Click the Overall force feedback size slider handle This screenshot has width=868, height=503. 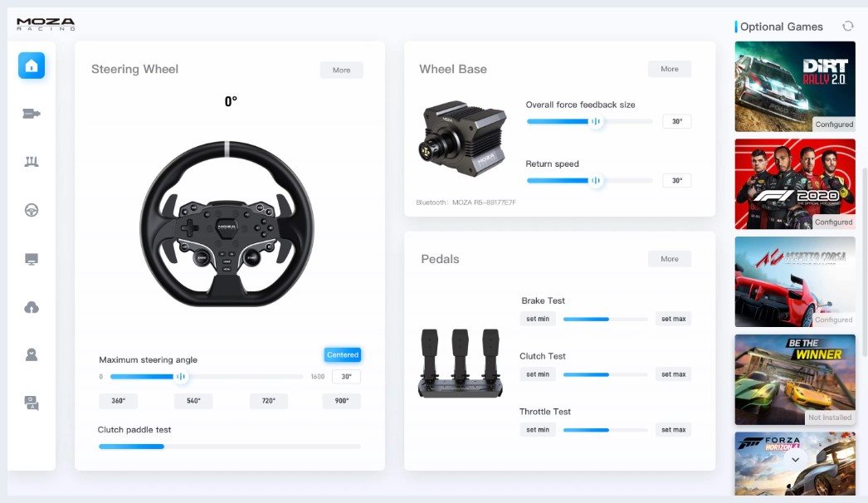click(x=596, y=121)
